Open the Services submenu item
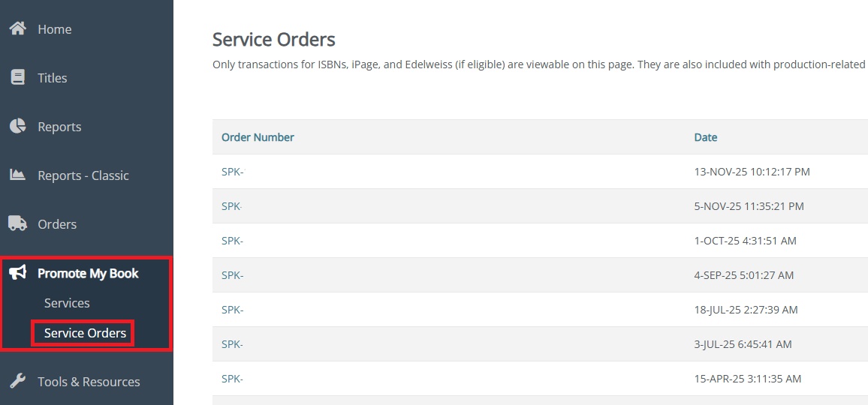Viewport: 868px width, 405px height. [67, 303]
